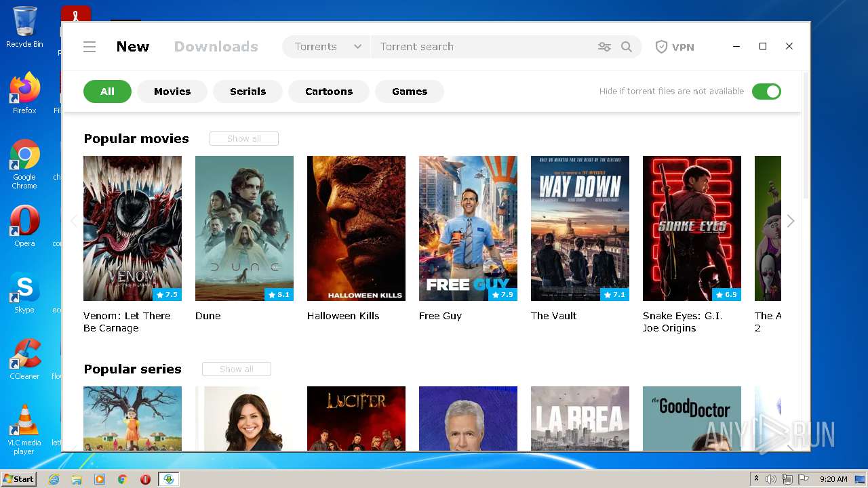Open the La Brea series poster

(580, 418)
